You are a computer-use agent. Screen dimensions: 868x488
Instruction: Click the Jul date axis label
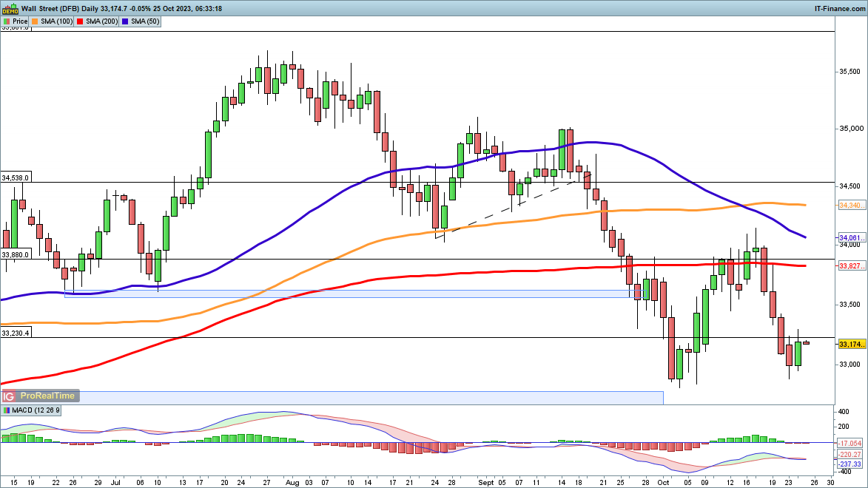[x=115, y=483]
